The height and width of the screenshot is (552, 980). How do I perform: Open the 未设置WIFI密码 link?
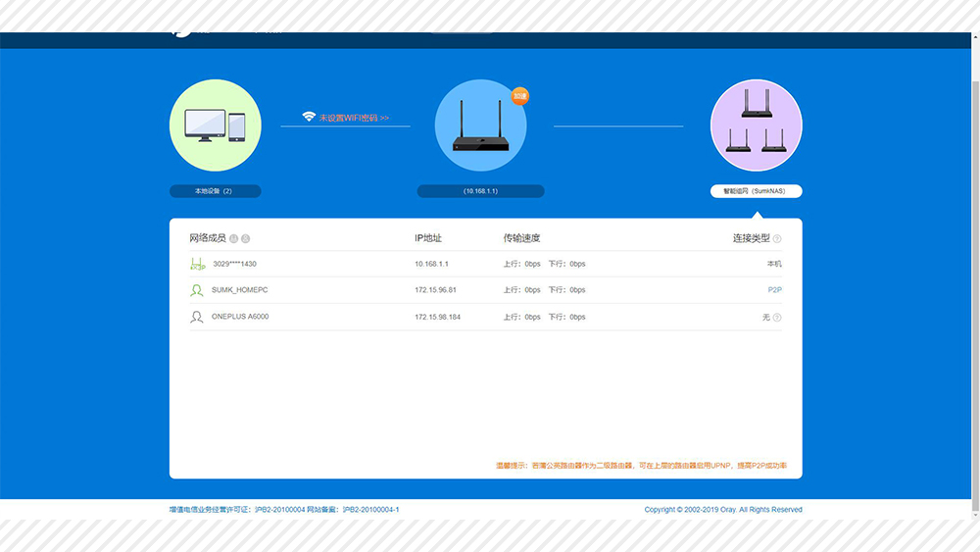tap(354, 118)
